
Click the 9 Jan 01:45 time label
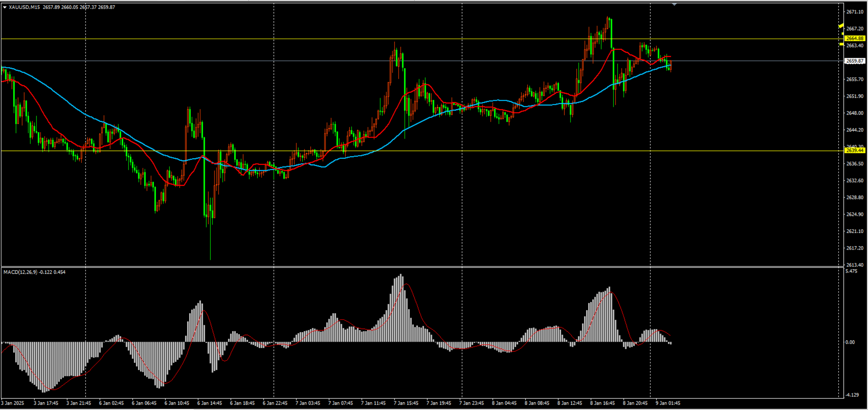[668, 403]
